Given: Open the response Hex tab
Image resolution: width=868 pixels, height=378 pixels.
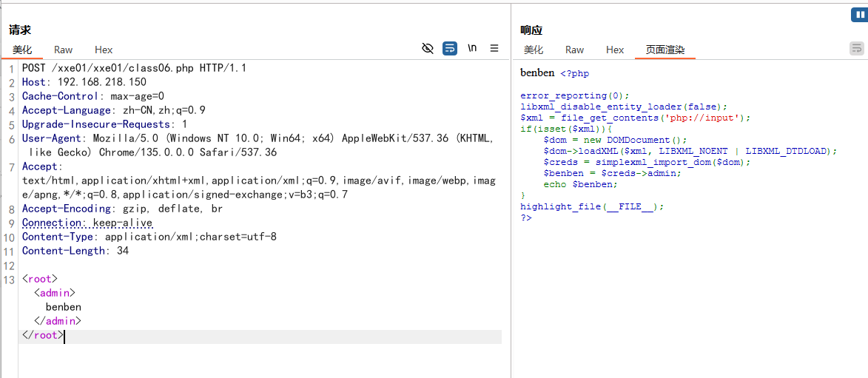Looking at the screenshot, I should (615, 50).
